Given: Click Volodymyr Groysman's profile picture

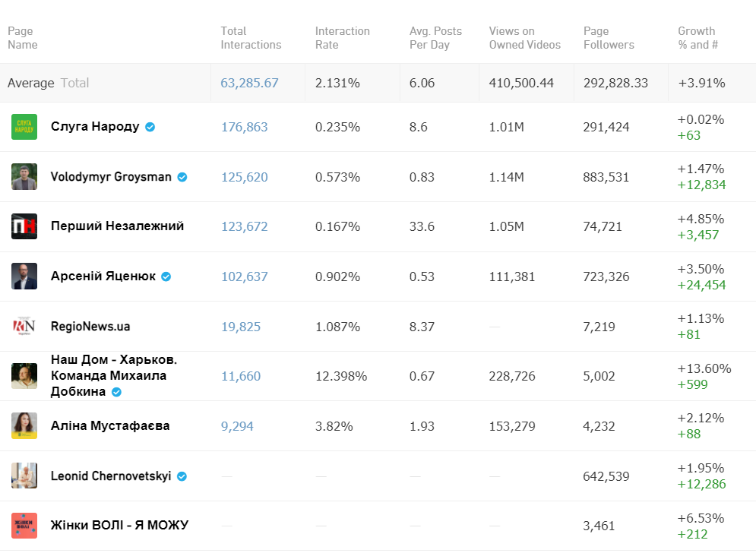Looking at the screenshot, I should point(24,177).
